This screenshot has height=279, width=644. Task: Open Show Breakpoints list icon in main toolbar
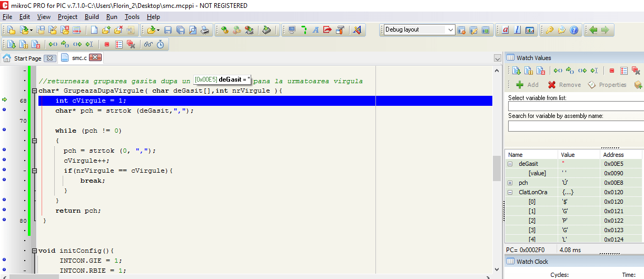(119, 45)
